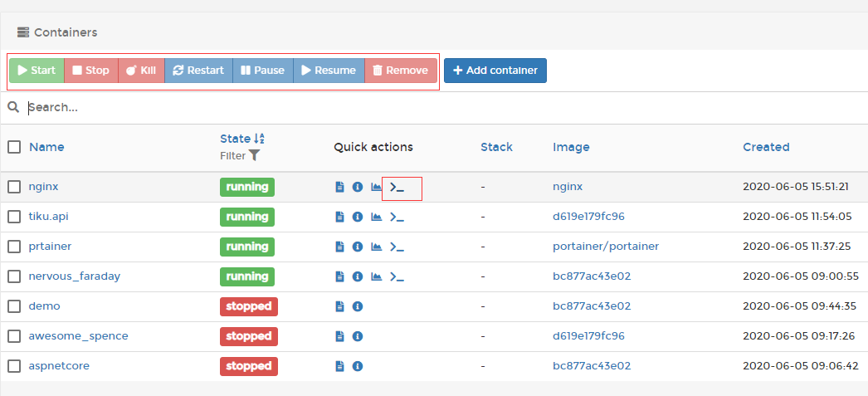Open stats chart for nginx container
Viewport: 868px width, 396px height.
pos(376,188)
